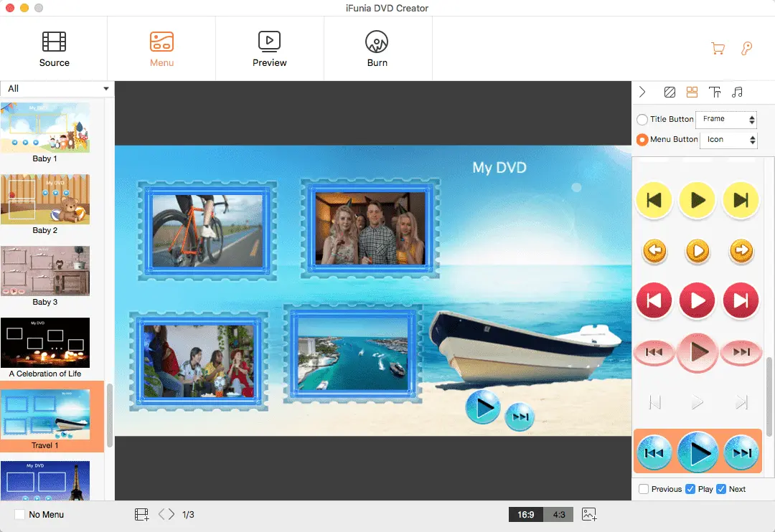Open the All template category dropdown

click(57, 89)
